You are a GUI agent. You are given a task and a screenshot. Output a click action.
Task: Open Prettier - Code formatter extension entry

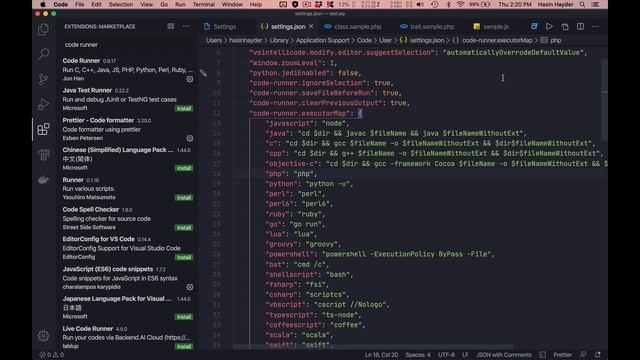coord(128,129)
